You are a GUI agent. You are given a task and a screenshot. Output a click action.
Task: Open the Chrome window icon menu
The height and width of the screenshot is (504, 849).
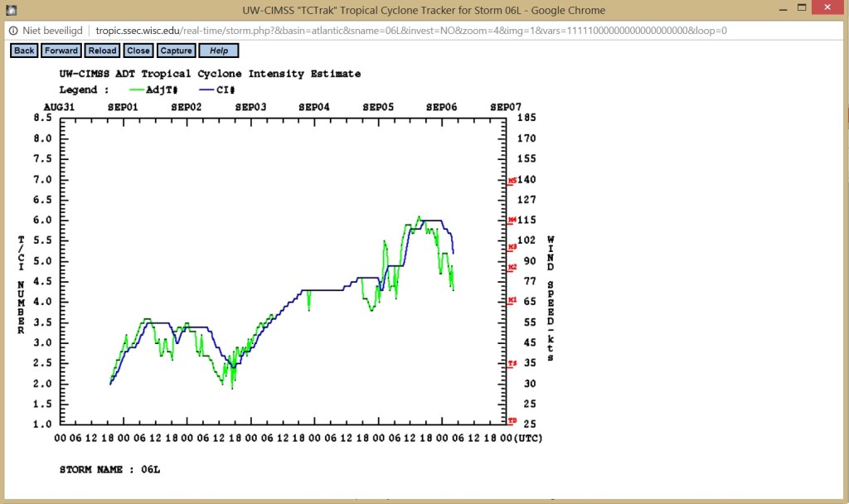[11, 10]
